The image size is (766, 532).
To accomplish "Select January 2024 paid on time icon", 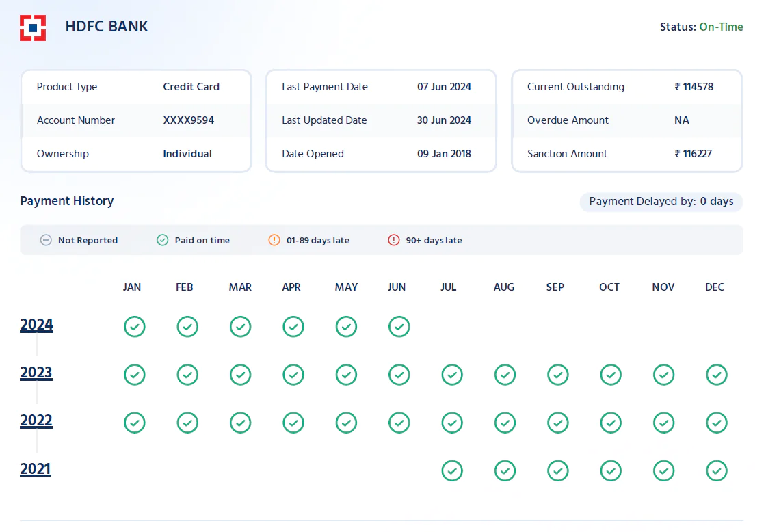I will (134, 327).
